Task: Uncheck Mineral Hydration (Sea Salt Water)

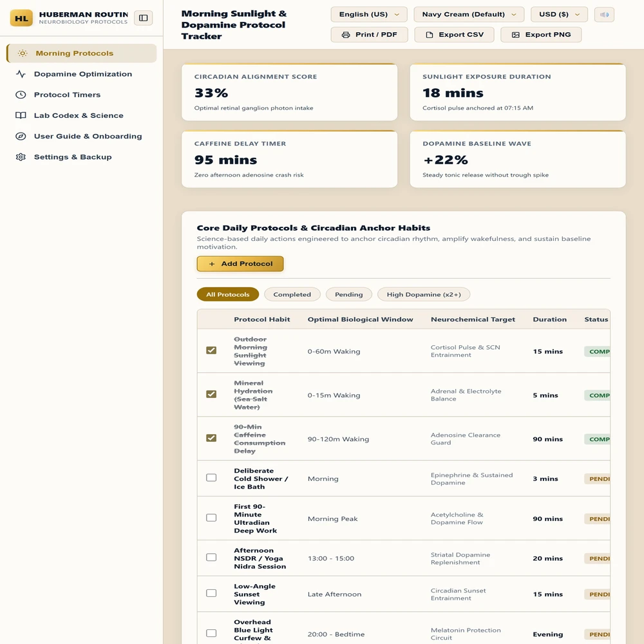Action: pyautogui.click(x=211, y=394)
